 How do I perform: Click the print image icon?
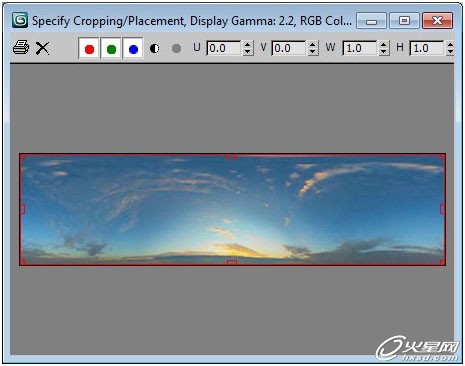(21, 48)
